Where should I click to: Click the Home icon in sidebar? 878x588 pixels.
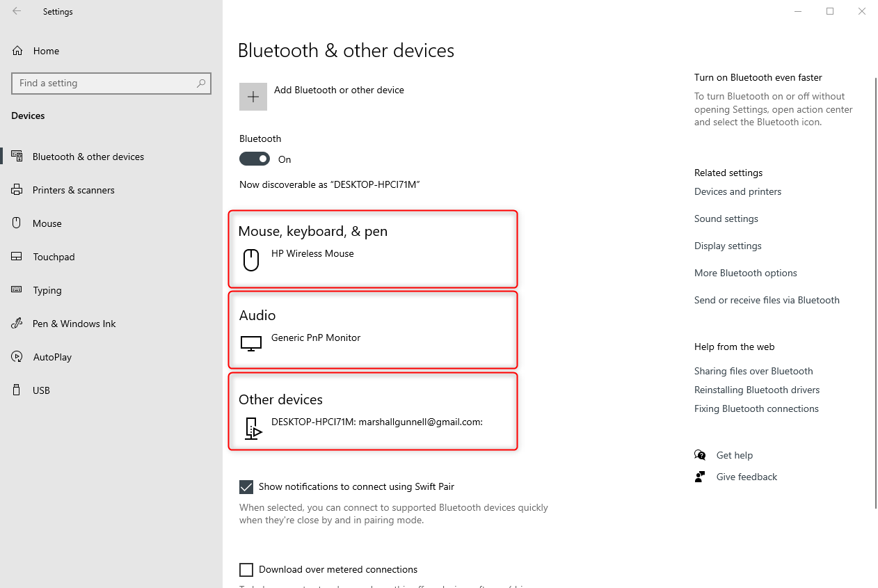click(x=15, y=50)
